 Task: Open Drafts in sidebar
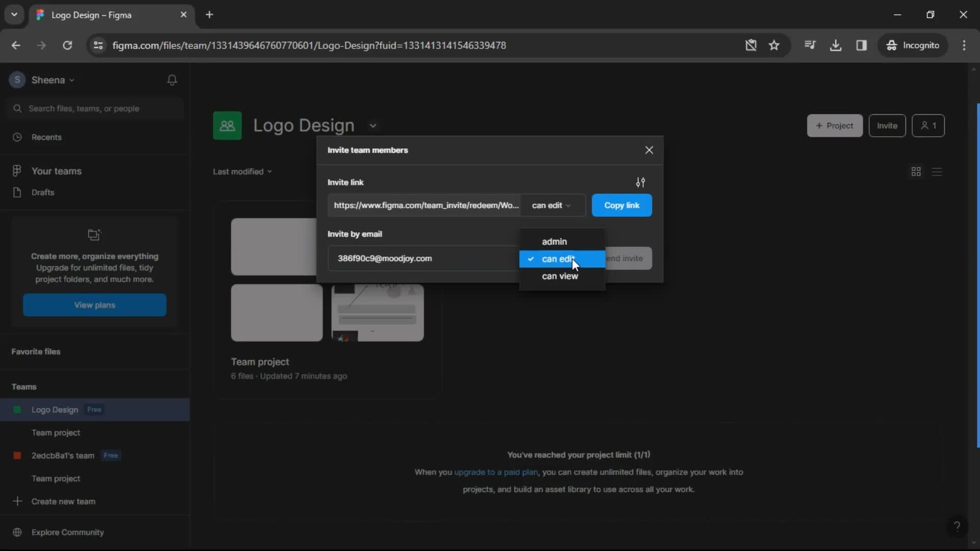[95, 192]
